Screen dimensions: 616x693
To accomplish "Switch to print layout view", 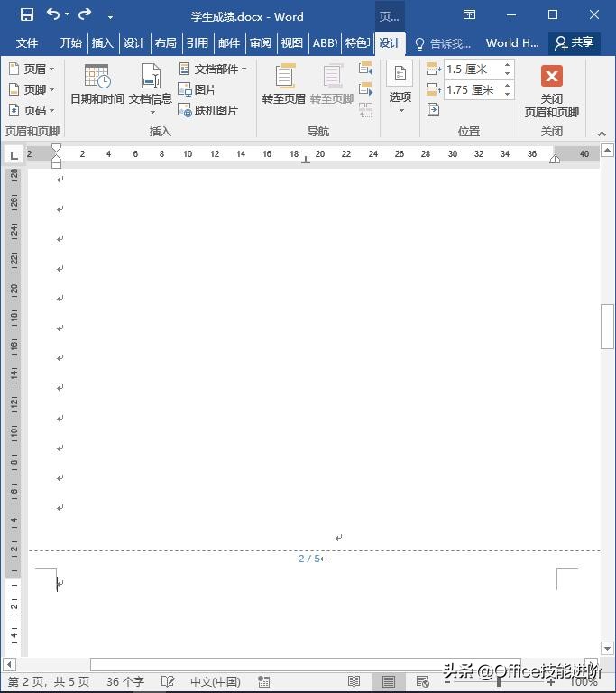I will point(389,682).
